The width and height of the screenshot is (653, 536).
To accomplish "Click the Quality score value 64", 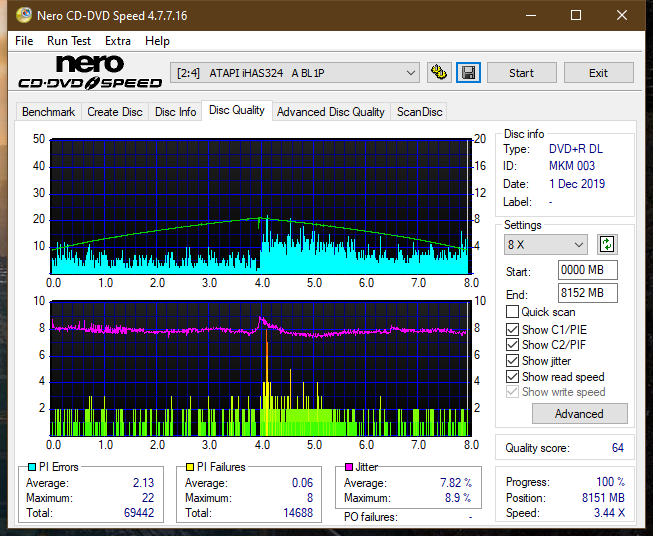I will pyautogui.click(x=618, y=448).
